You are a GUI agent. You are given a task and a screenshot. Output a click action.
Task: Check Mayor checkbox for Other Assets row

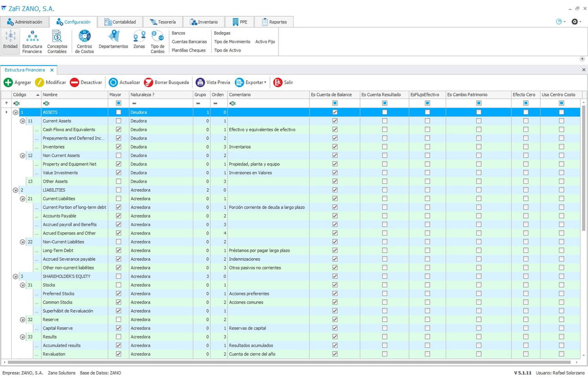pyautogui.click(x=118, y=181)
